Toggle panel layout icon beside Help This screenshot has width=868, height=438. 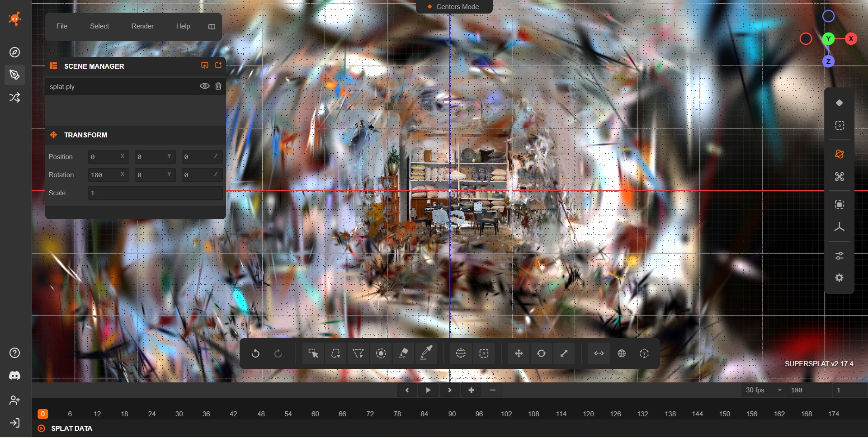(212, 27)
